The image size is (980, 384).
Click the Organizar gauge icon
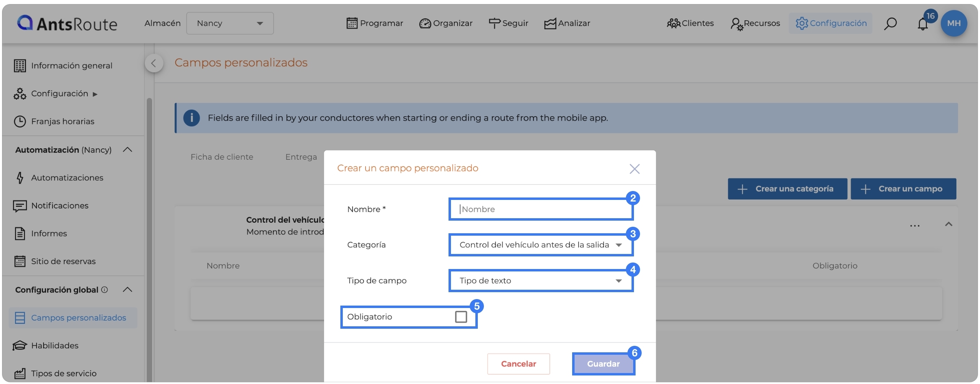click(x=425, y=24)
